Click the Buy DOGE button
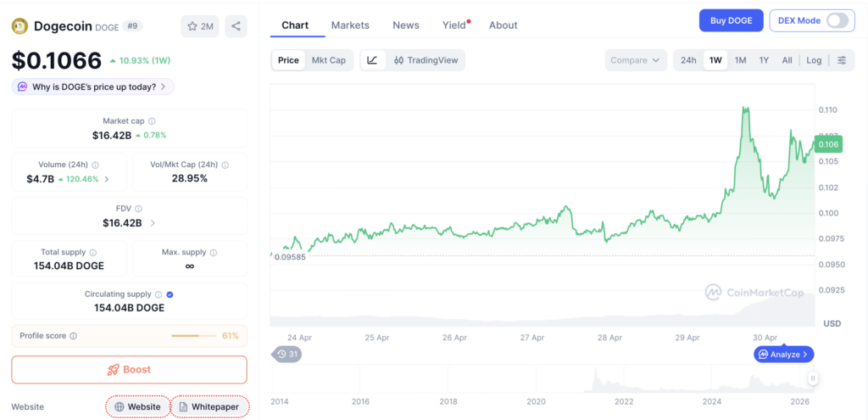868x420 pixels. [732, 20]
